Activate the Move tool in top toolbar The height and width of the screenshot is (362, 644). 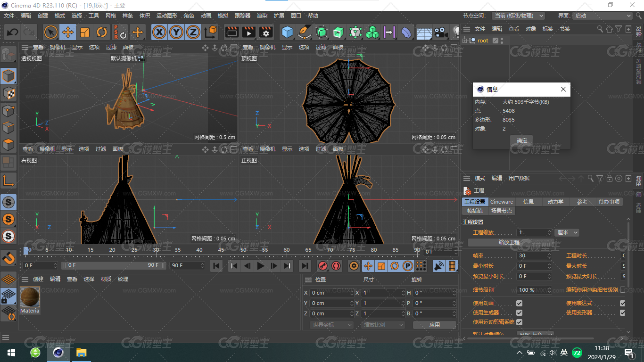click(x=68, y=32)
